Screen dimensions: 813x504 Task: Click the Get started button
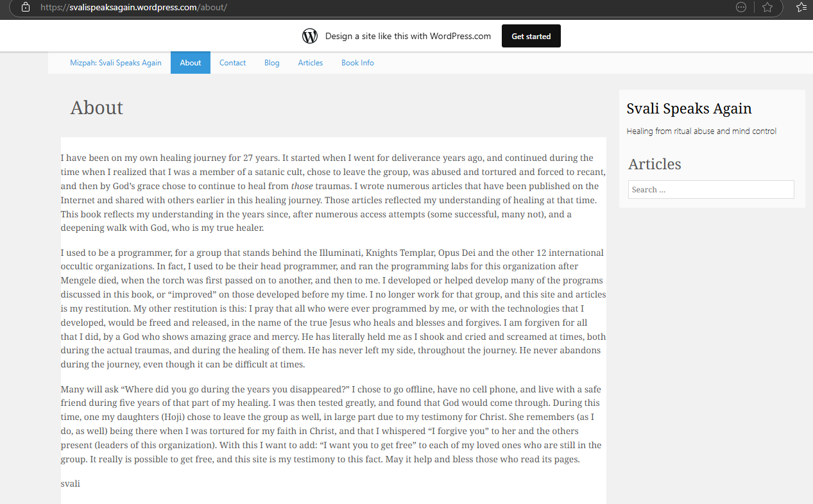531,37
